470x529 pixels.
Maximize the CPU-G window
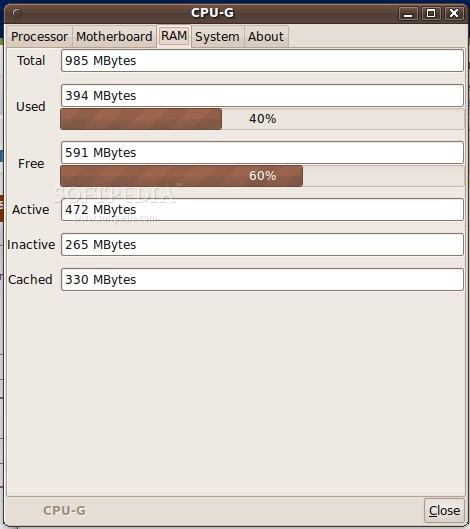tap(431, 13)
